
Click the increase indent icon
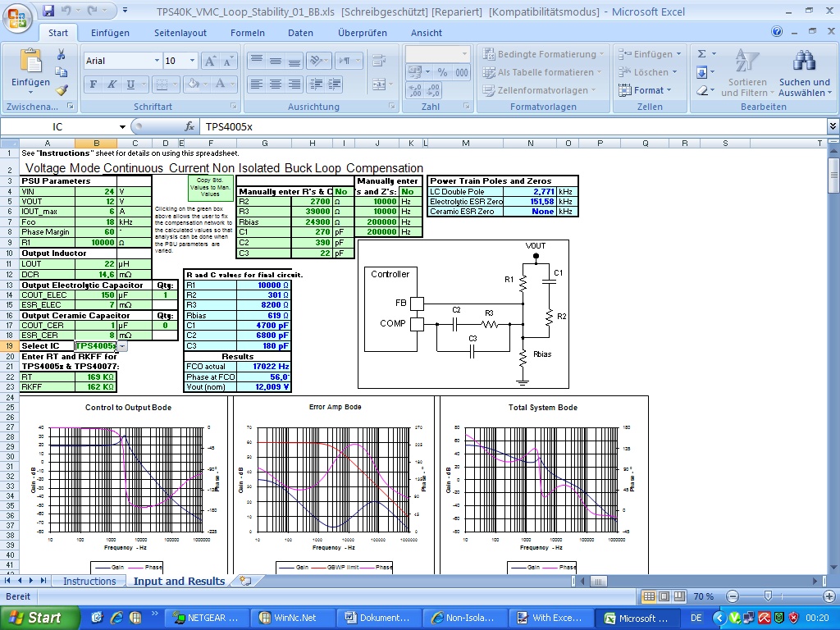pos(335,84)
